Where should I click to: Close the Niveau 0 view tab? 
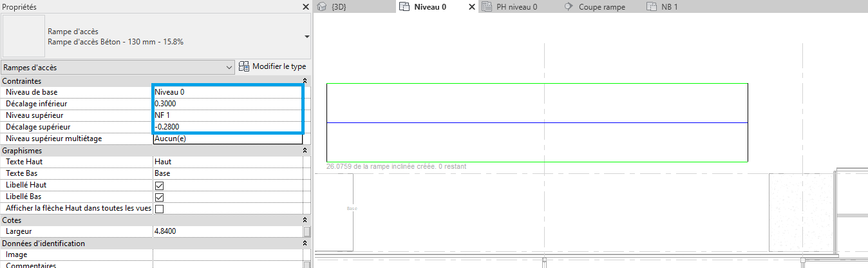[x=471, y=6]
